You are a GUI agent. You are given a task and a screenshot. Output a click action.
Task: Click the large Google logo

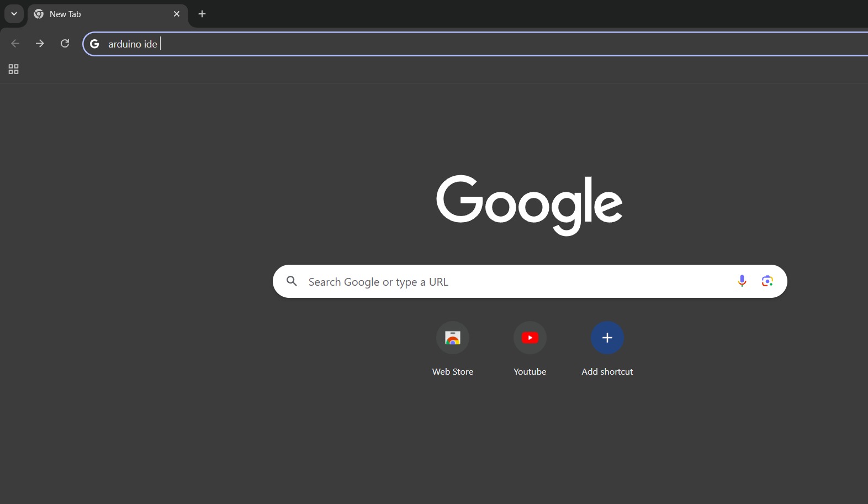click(529, 204)
